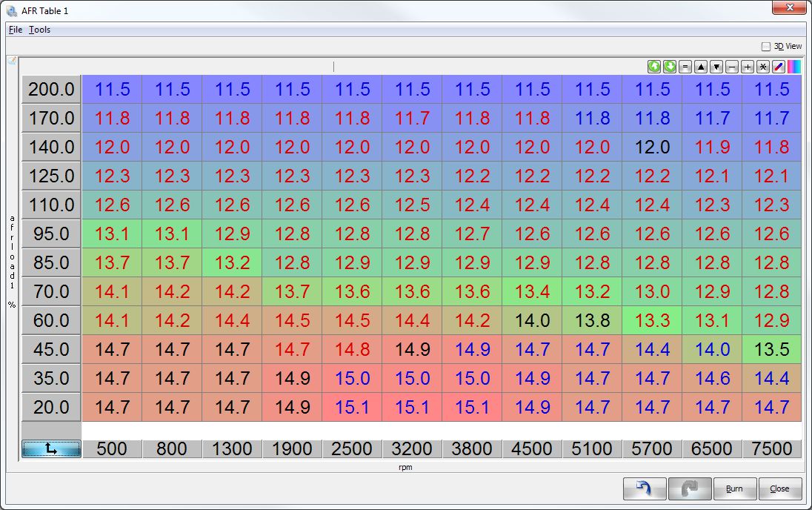
Task: Click the axis swap button below load axis
Action: coord(51,448)
